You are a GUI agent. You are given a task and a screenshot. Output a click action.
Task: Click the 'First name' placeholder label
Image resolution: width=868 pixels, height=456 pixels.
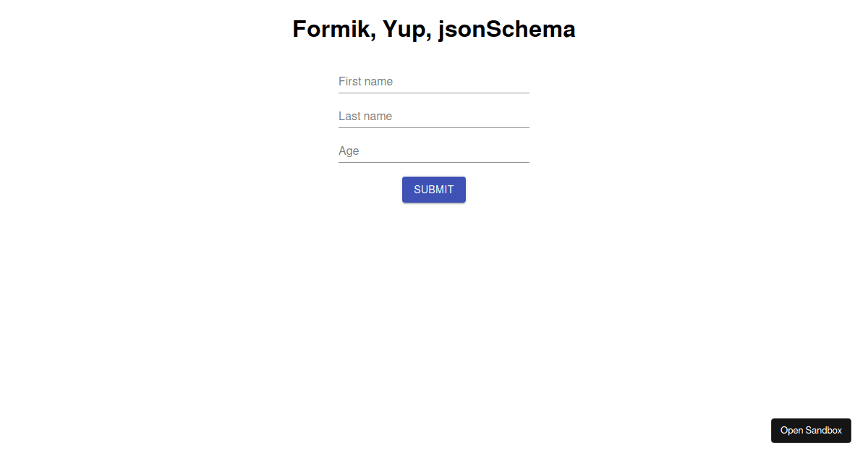365,82
